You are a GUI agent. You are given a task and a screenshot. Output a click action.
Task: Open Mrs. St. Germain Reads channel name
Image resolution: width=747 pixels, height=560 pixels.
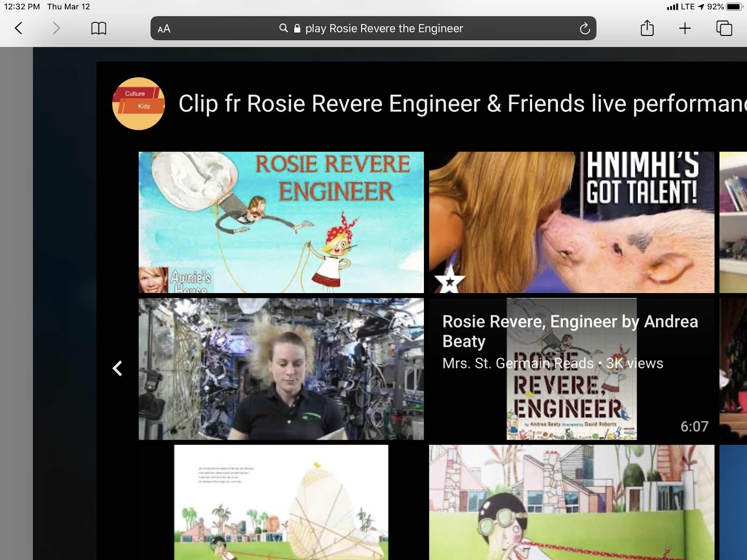pyautogui.click(x=518, y=363)
